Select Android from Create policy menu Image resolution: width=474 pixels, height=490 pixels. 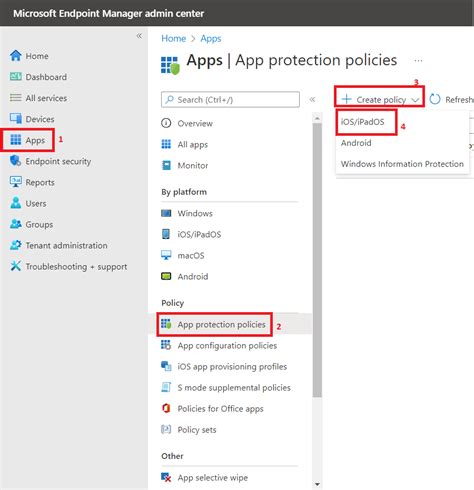pos(356,143)
